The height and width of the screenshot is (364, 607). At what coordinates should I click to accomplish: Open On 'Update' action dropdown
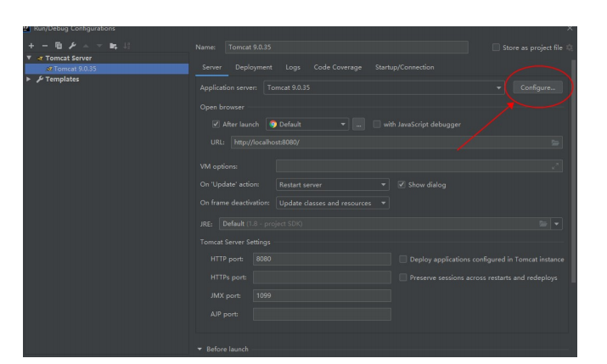point(333,185)
